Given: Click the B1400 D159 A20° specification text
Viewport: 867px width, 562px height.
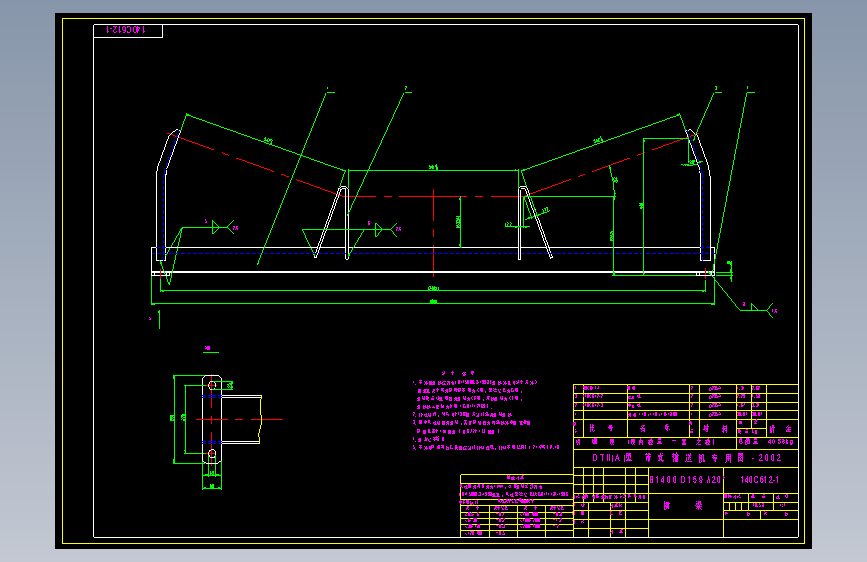Looking at the screenshot, I should click(686, 480).
